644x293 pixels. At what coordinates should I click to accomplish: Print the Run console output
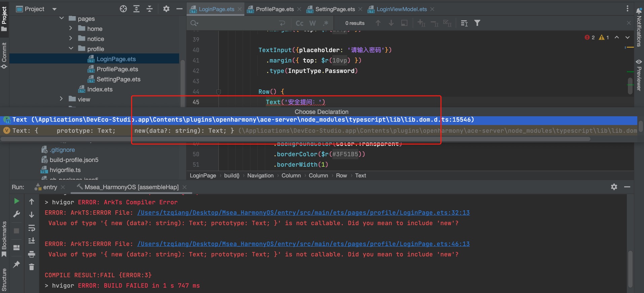32,254
